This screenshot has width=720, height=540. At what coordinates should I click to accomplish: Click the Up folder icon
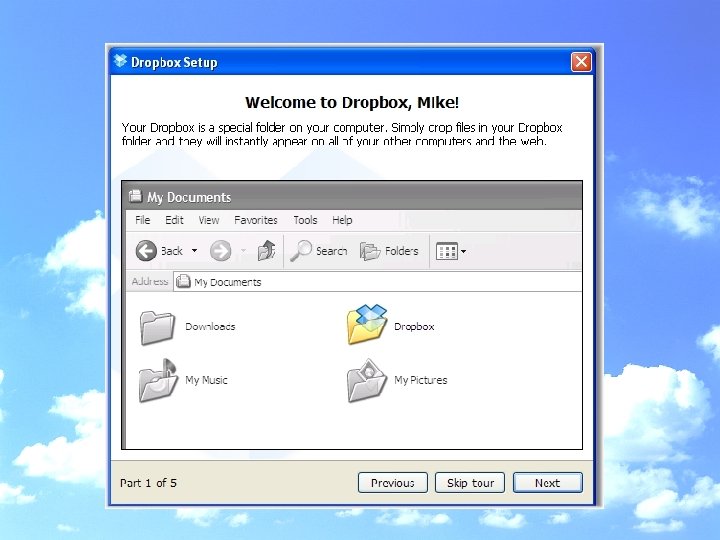(x=266, y=250)
